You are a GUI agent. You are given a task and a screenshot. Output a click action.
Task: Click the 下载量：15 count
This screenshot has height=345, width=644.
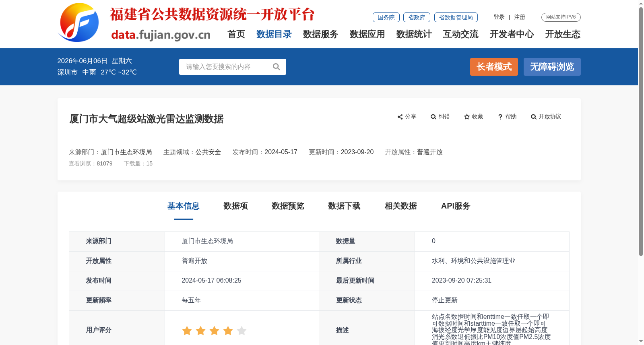tap(138, 163)
